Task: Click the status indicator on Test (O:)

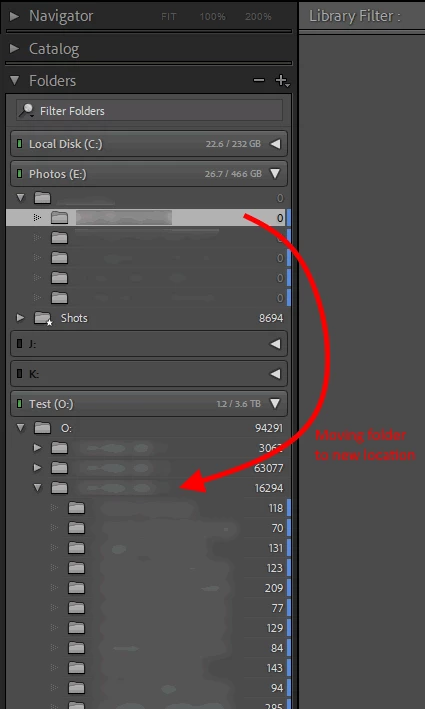Action: (x=19, y=403)
